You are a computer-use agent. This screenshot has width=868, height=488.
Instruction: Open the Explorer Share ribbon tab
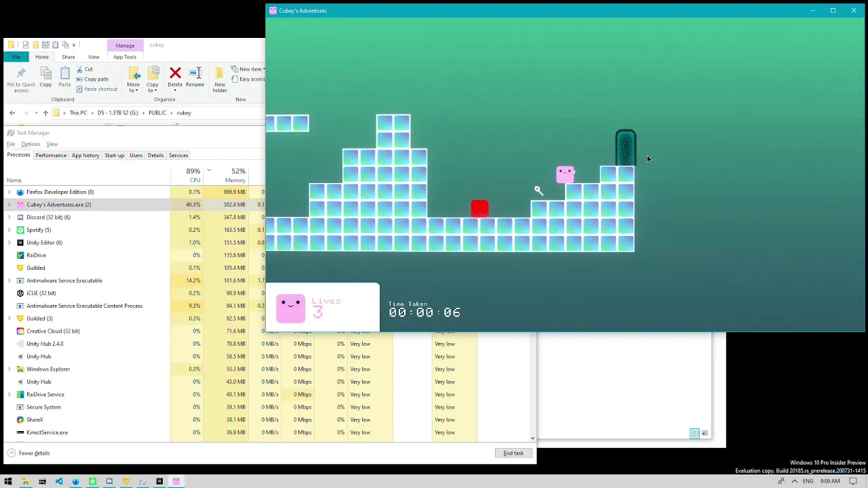point(68,57)
